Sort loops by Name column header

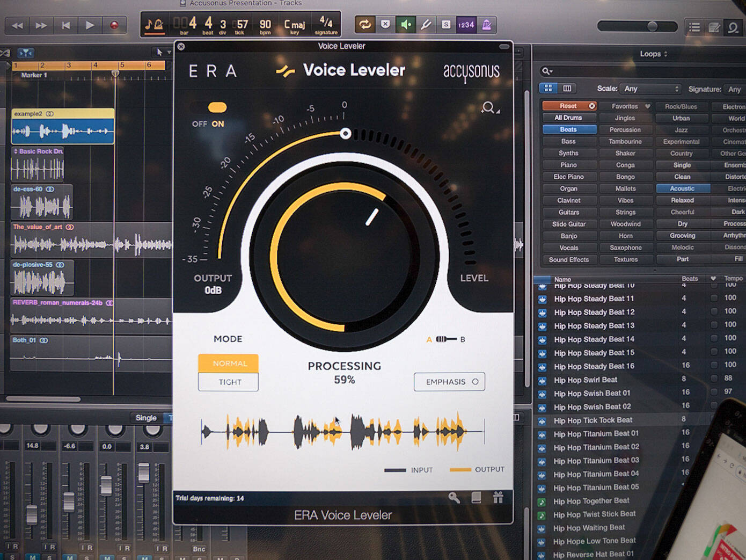(x=562, y=279)
